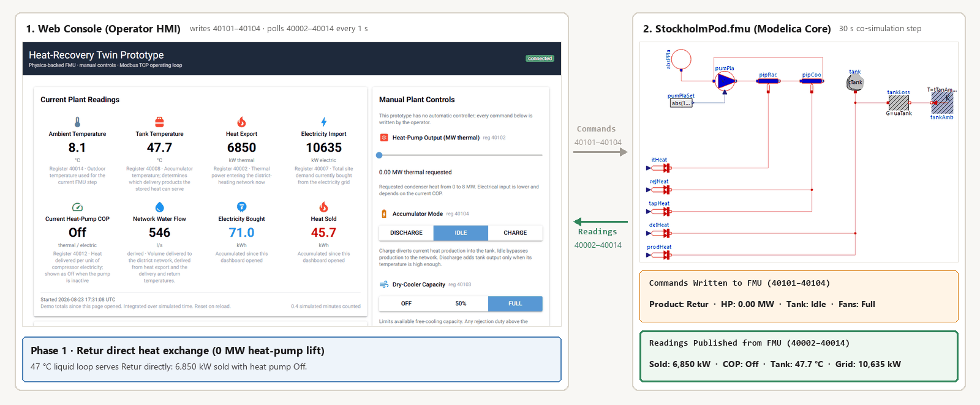Select the delHeat output connector
Screen dimensions: 980x405
(659, 233)
